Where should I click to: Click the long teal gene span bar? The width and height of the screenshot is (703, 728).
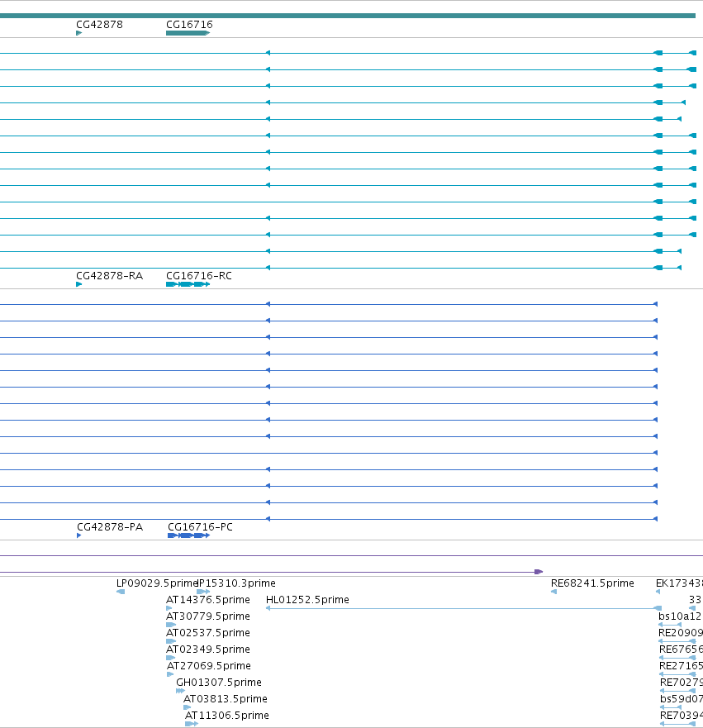point(348,16)
